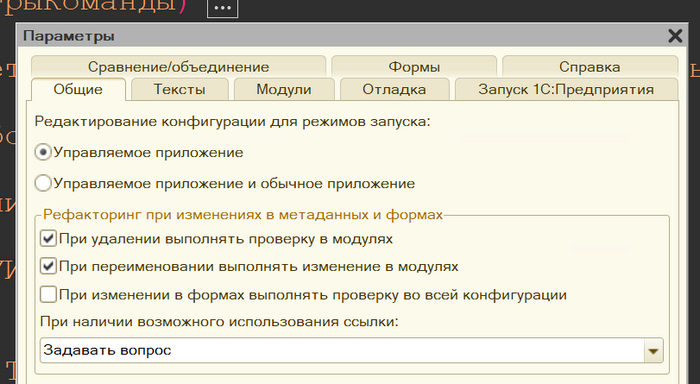Open the dropdown arrow of Задавать вопрос
Viewport: 700px width, 384px height.
[x=653, y=351]
